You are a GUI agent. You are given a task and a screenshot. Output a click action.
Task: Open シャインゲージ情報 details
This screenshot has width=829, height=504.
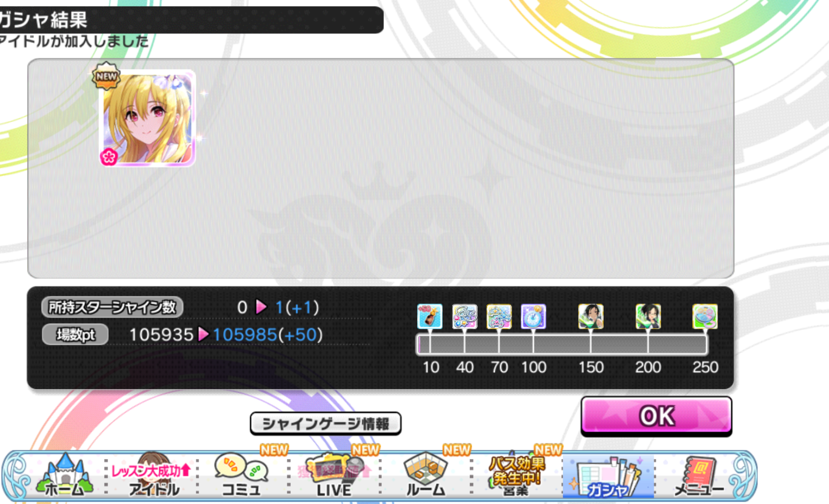coord(325,423)
